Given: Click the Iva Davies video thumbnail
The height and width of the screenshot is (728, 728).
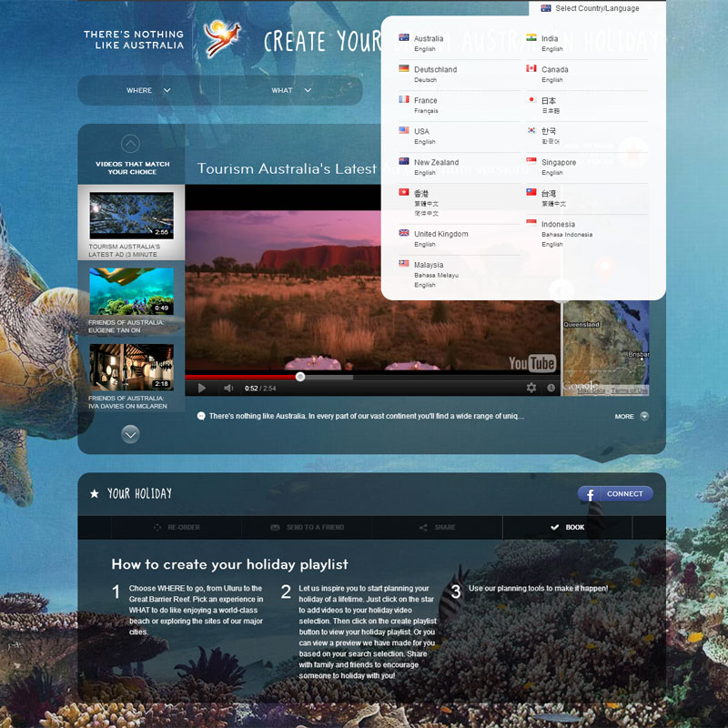Looking at the screenshot, I should [x=131, y=368].
